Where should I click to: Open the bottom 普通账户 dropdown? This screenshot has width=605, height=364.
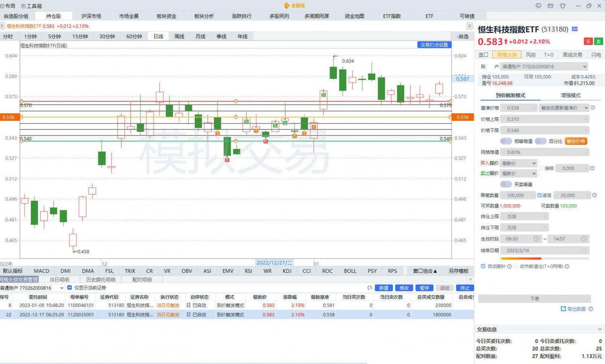pyautogui.click(x=32, y=288)
